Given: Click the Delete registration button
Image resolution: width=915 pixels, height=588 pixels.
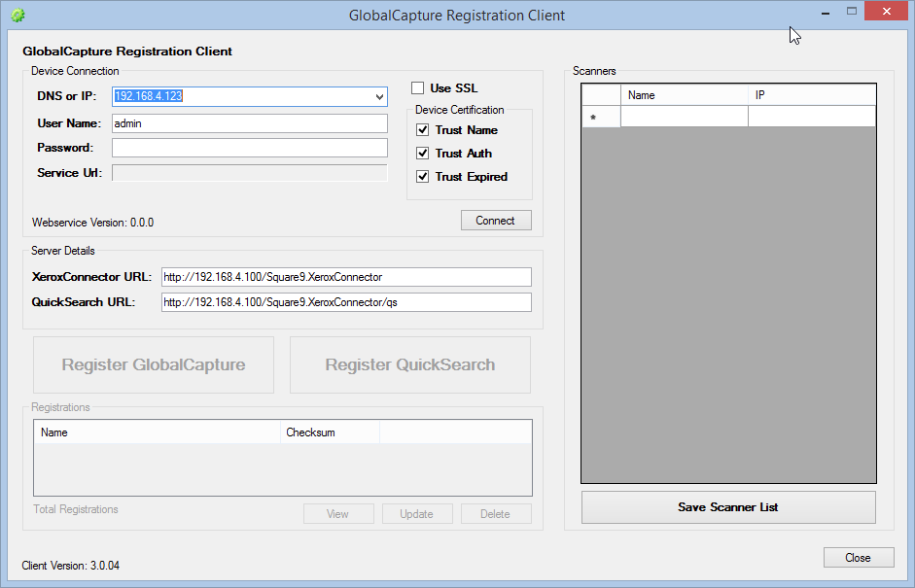Looking at the screenshot, I should coord(496,514).
